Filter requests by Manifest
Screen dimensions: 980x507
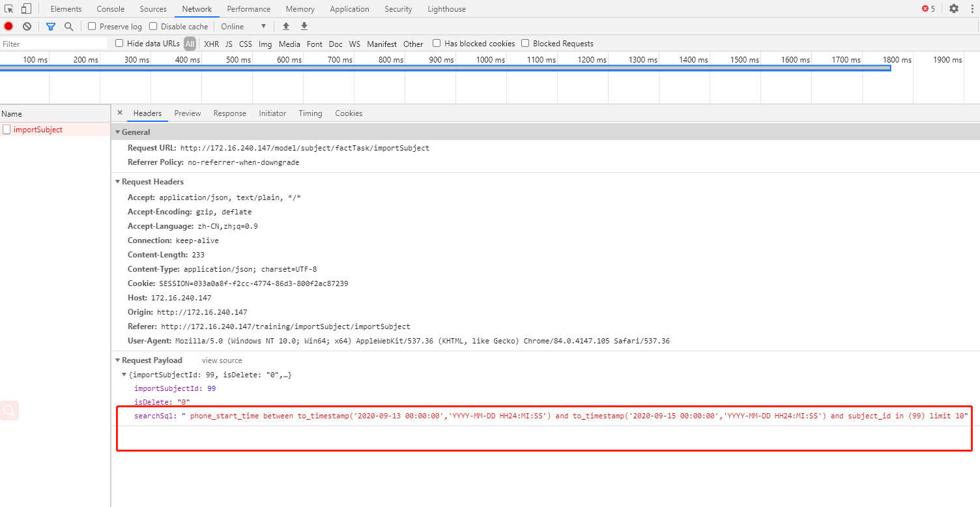click(382, 44)
